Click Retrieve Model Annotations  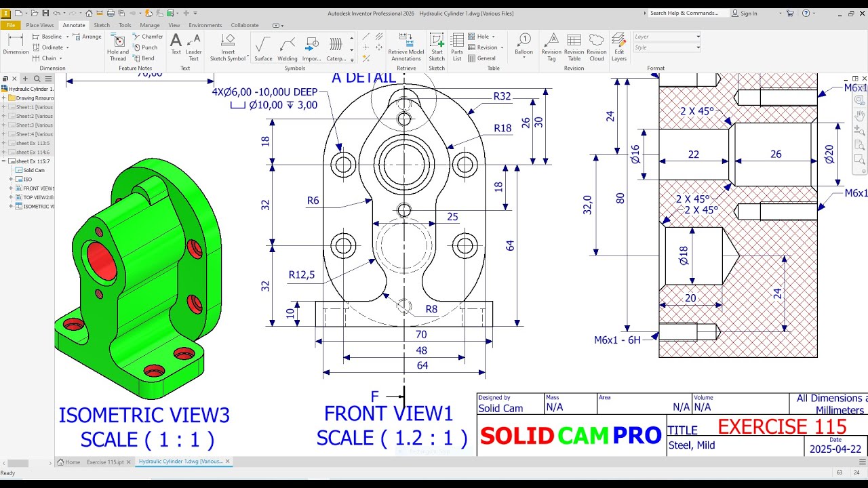point(406,47)
